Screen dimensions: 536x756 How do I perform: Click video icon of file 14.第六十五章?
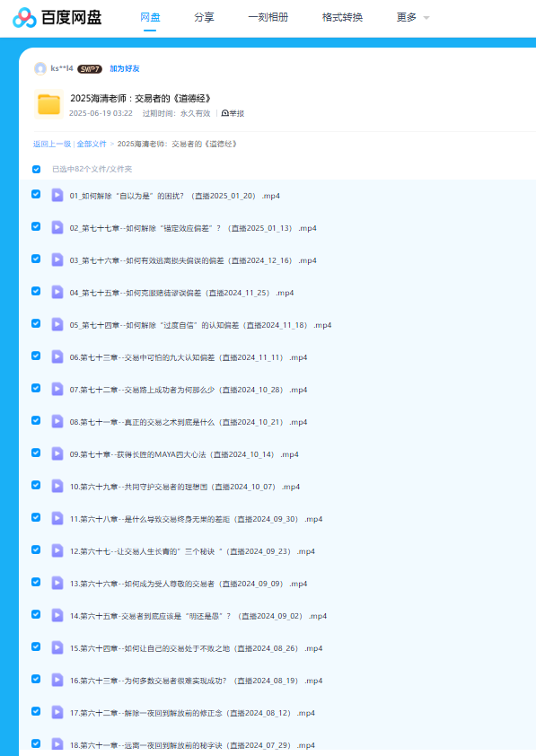[x=57, y=615]
